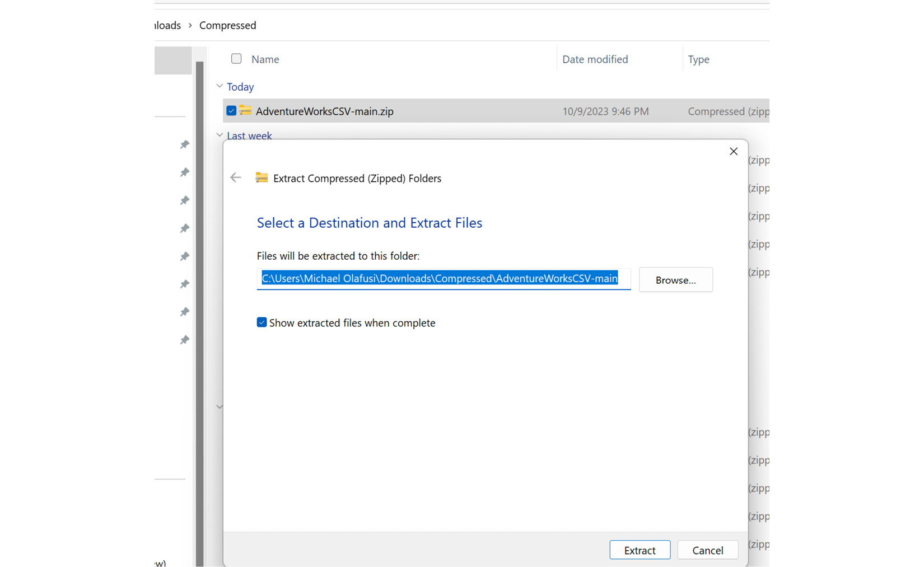Viewport: 924px width, 567px height.
Task: Collapse the Today group
Action: coord(220,86)
